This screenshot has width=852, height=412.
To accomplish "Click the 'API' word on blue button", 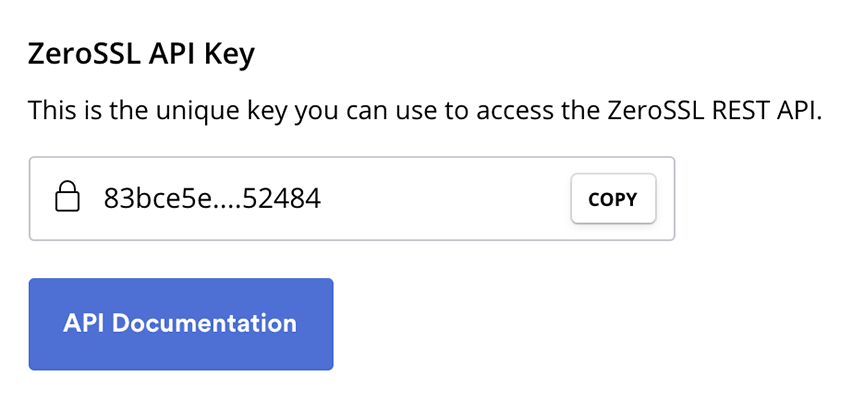I will pyautogui.click(x=84, y=323).
